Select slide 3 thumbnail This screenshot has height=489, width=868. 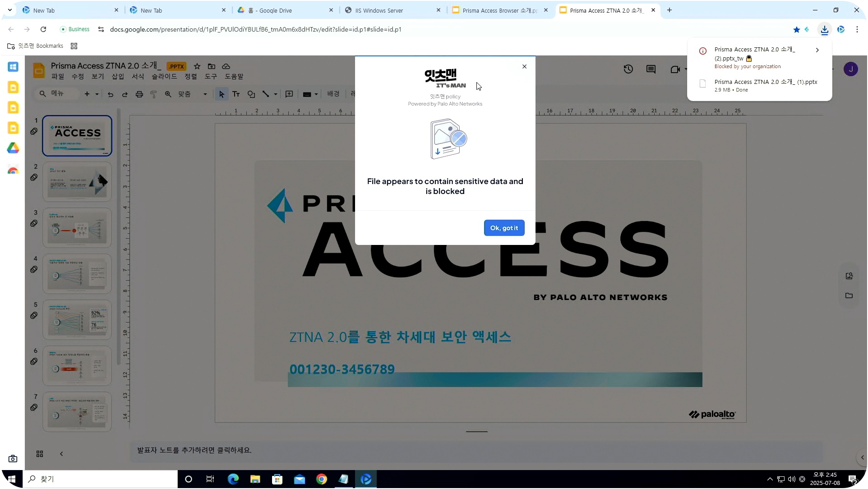coord(77,227)
